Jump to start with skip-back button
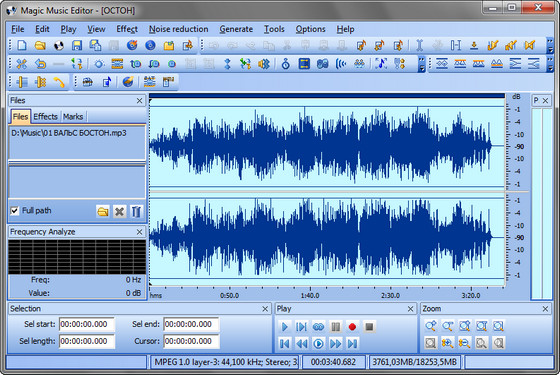 click(285, 344)
